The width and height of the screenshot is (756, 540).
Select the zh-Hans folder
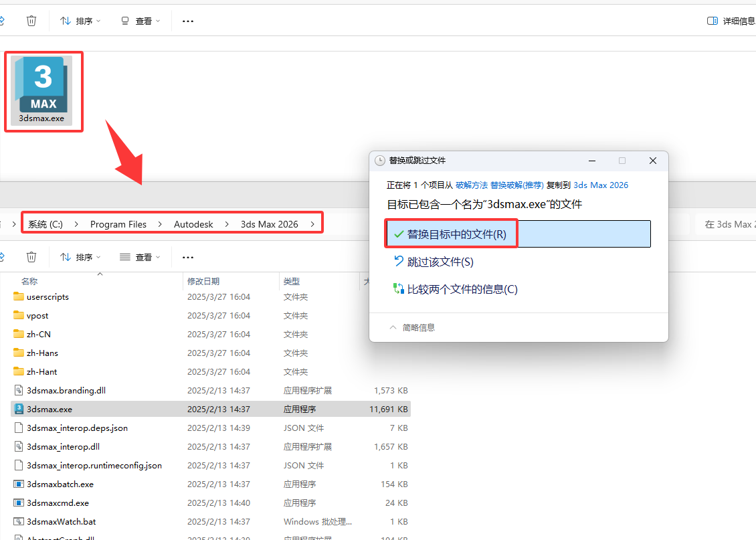(42, 353)
